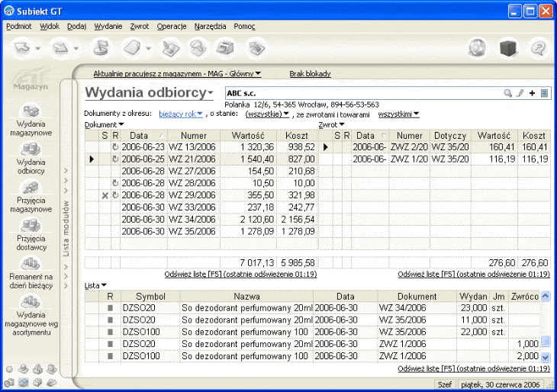Click the Brak blokady link
The image size is (557, 392).
(x=310, y=73)
